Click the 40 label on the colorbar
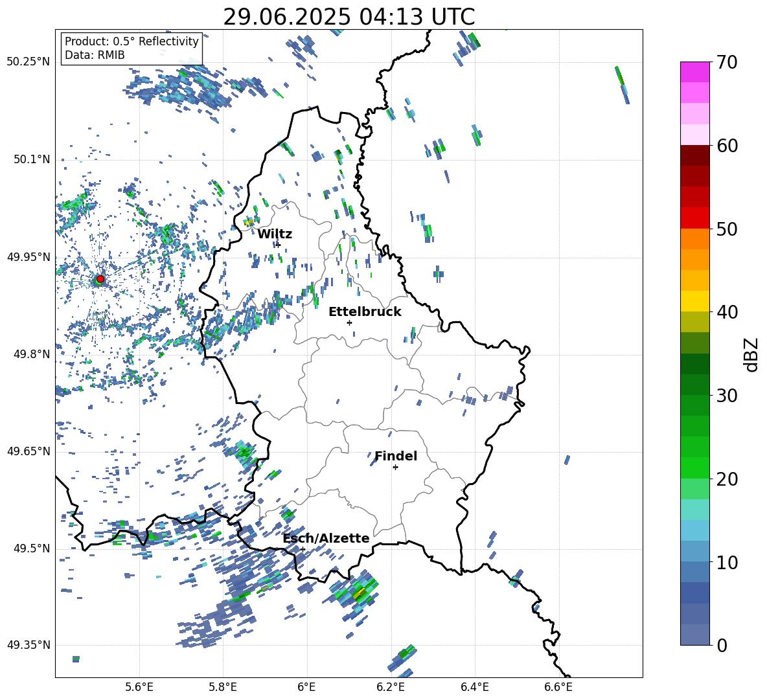This screenshot has width=767, height=700. (727, 312)
